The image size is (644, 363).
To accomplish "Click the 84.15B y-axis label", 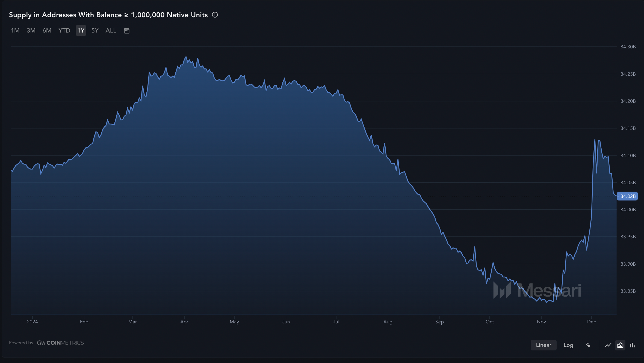I will pos(628,128).
